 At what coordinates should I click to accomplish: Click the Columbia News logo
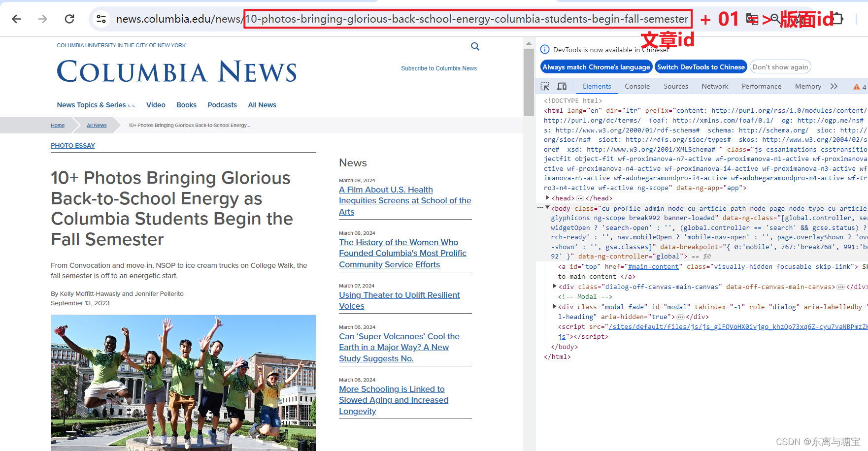177,71
